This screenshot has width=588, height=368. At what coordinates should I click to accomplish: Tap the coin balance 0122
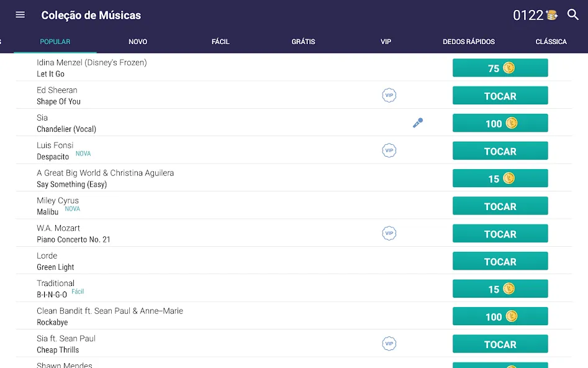[x=535, y=16]
